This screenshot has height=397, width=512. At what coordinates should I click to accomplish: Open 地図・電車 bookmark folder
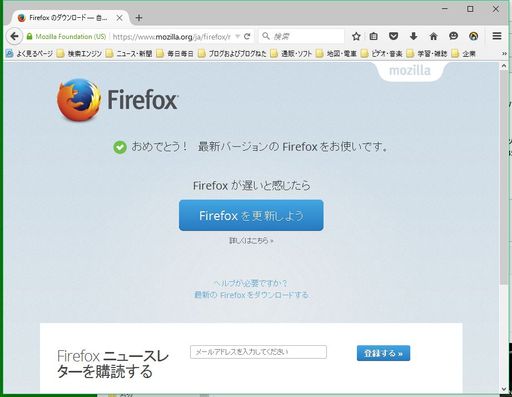[x=336, y=54]
